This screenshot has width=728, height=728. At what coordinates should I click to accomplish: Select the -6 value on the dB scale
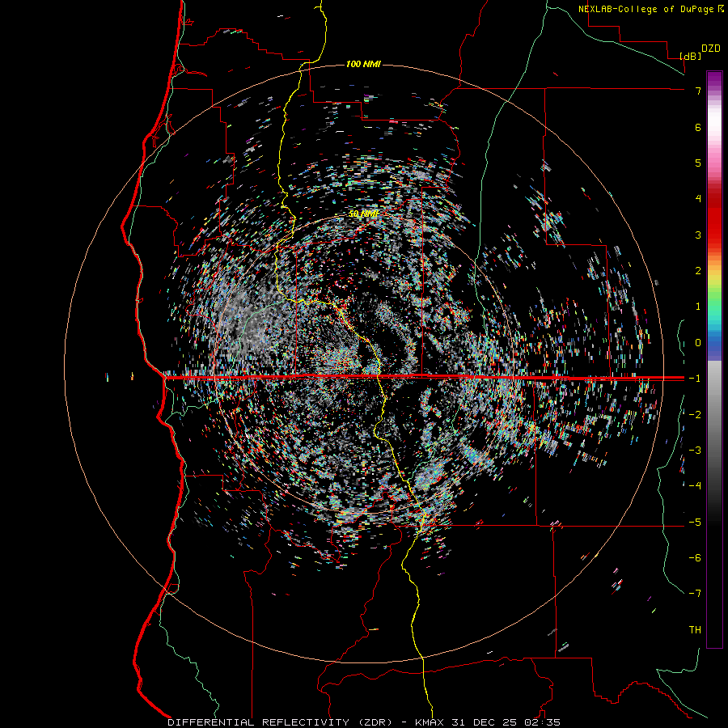[695, 558]
